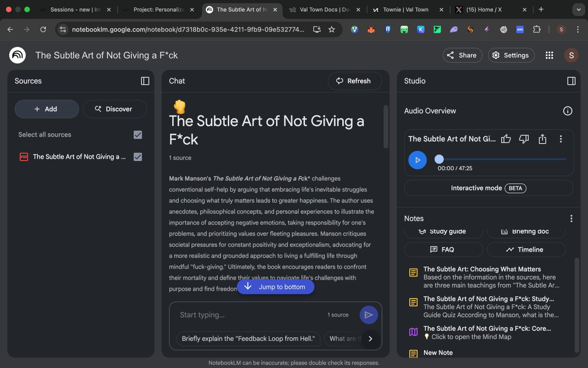The width and height of the screenshot is (588, 368).
Task: Click the Share button
Action: click(463, 55)
